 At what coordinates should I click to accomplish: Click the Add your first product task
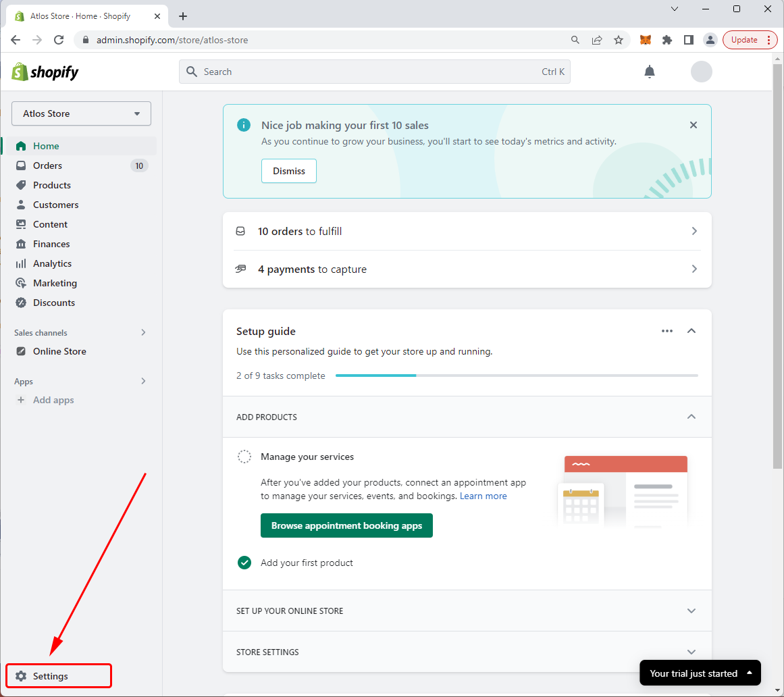pyautogui.click(x=307, y=563)
